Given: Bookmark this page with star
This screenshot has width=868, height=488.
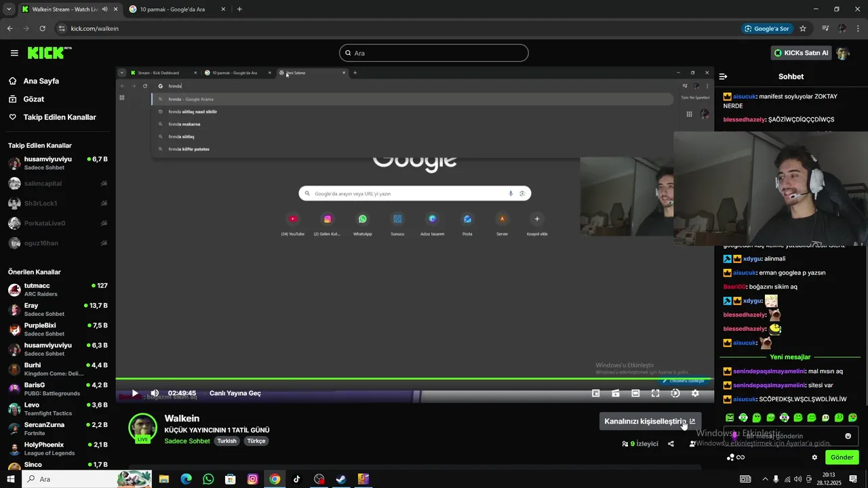Looking at the screenshot, I should tap(803, 28).
